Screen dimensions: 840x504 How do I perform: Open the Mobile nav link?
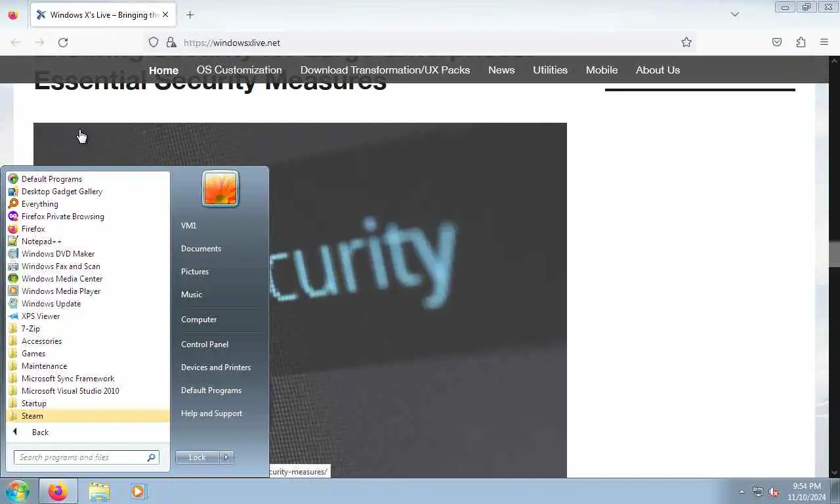pyautogui.click(x=602, y=70)
